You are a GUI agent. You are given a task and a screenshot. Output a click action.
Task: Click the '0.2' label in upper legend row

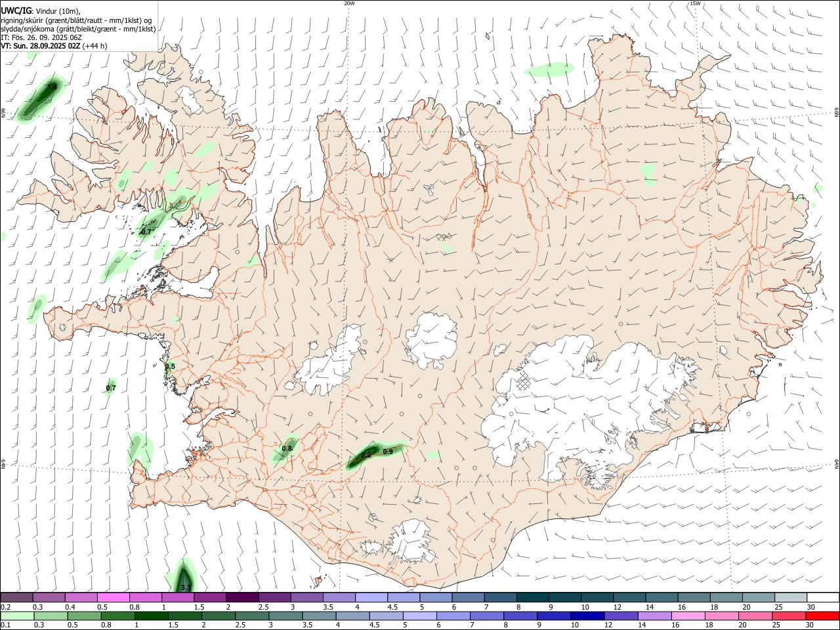5,607
